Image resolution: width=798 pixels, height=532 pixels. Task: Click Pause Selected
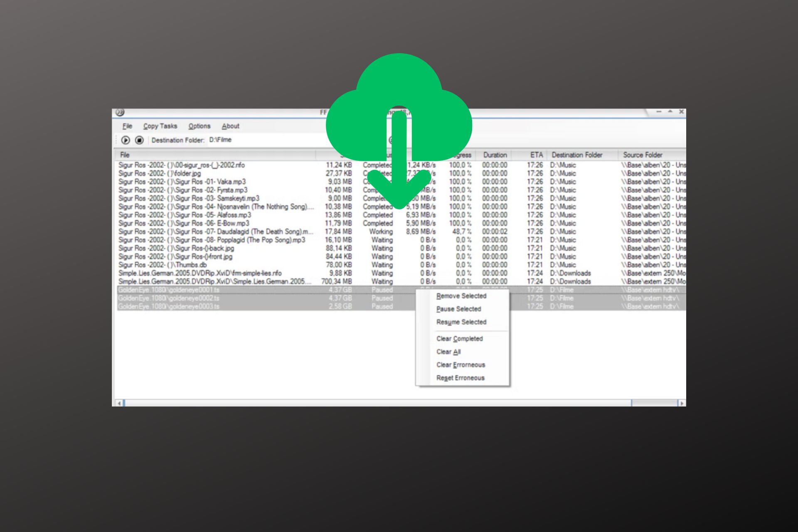(x=458, y=309)
